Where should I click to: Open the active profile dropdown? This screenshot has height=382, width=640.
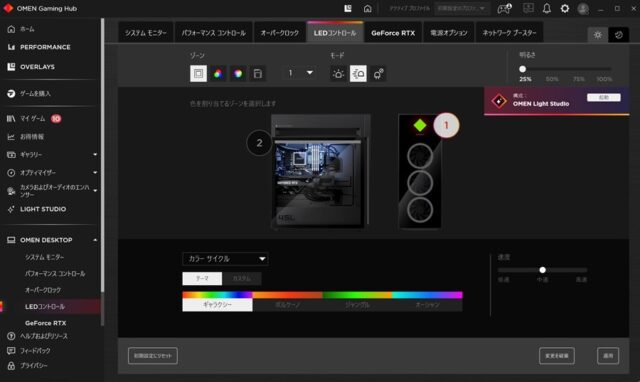point(461,8)
